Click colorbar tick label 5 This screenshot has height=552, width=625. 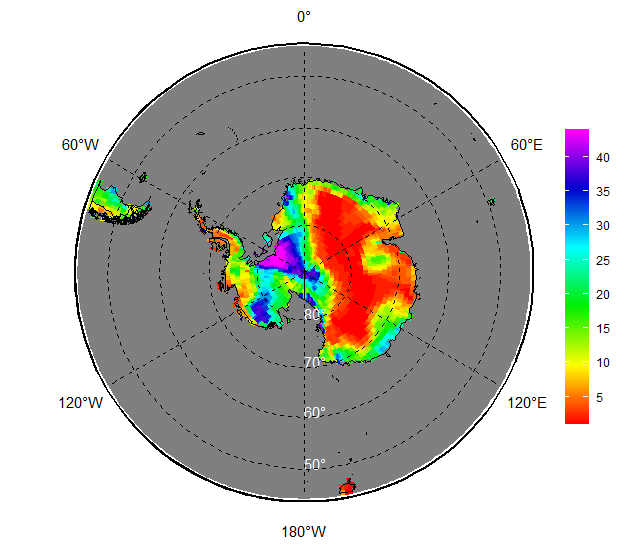(599, 397)
